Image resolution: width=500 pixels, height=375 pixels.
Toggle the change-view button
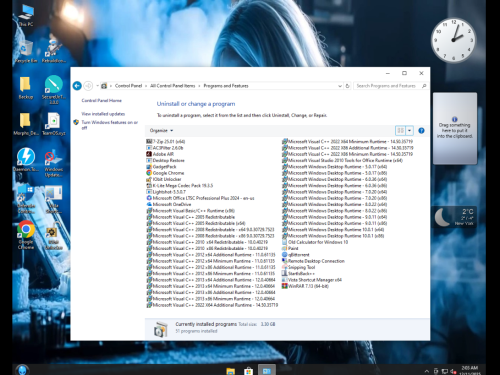(400, 131)
